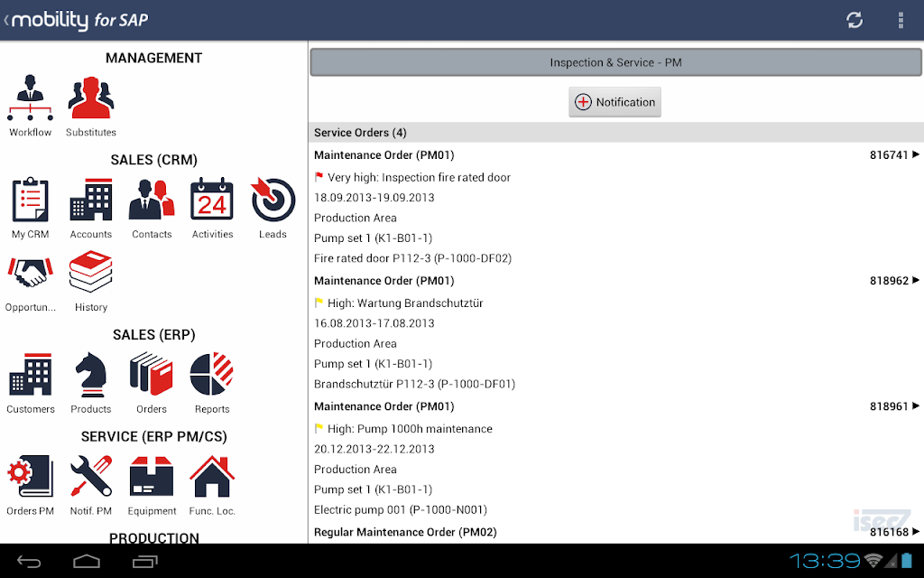Open the Contacts icon
Image resolution: width=924 pixels, height=578 pixels.
pyautogui.click(x=152, y=200)
